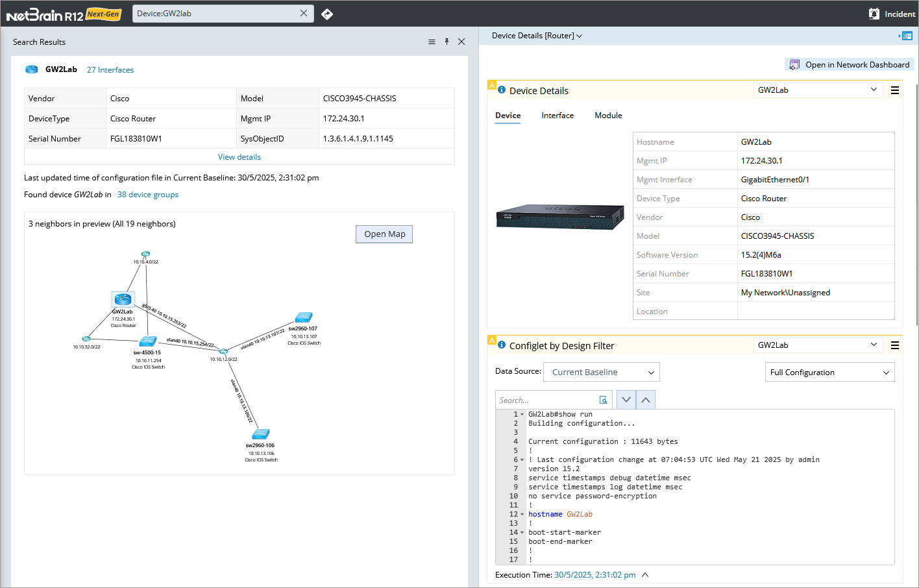This screenshot has width=919, height=588.
Task: Open Current Baseline data source dropdown
Action: 601,372
